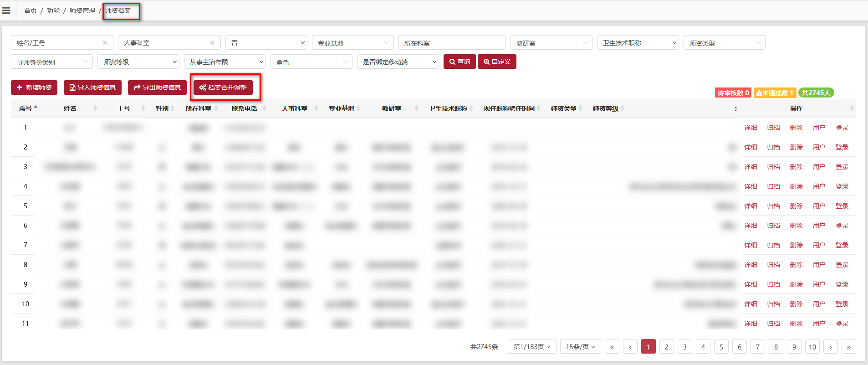The image size is (868, 365).
Task: Open 详细 link for row 11
Action: [x=751, y=324]
